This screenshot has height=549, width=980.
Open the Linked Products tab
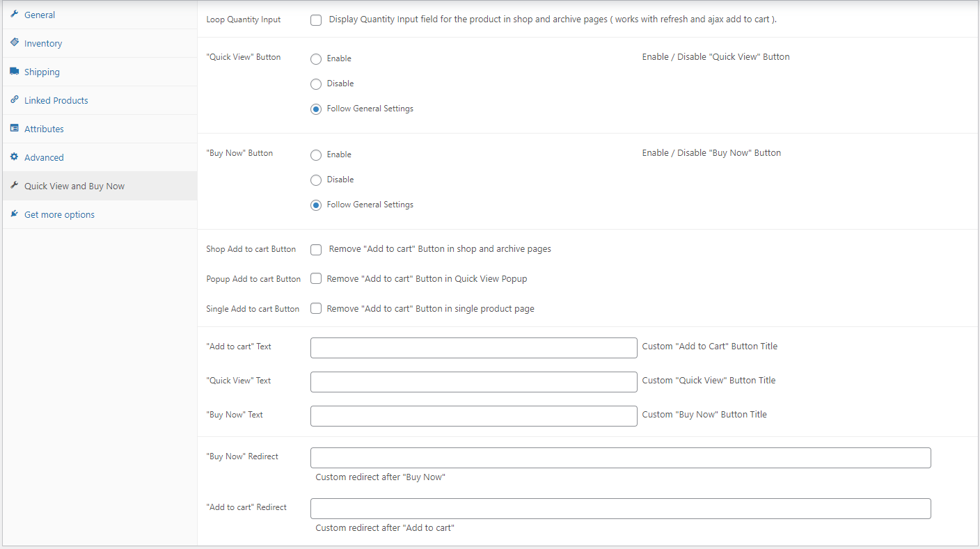(56, 100)
